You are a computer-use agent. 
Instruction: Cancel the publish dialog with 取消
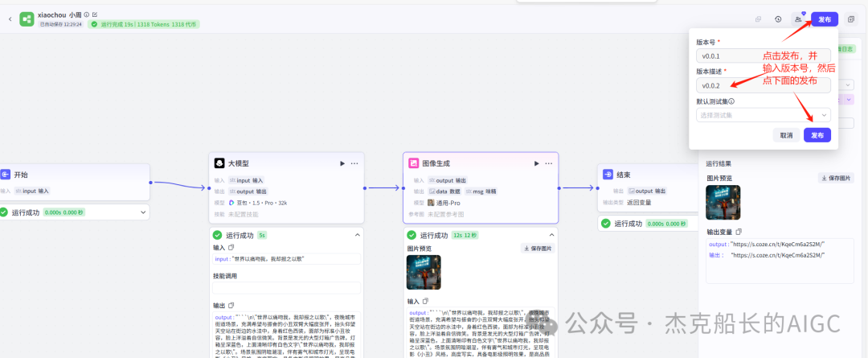pos(786,135)
